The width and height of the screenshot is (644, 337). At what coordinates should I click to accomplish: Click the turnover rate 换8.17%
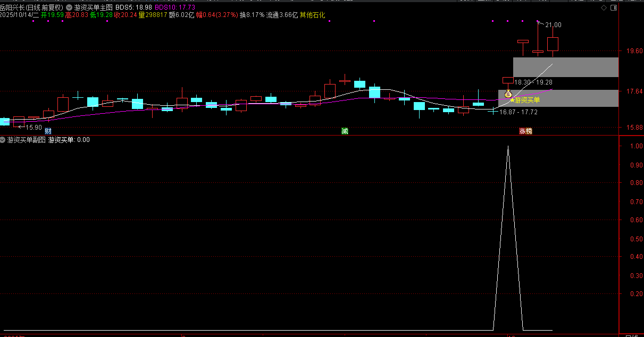click(252, 15)
